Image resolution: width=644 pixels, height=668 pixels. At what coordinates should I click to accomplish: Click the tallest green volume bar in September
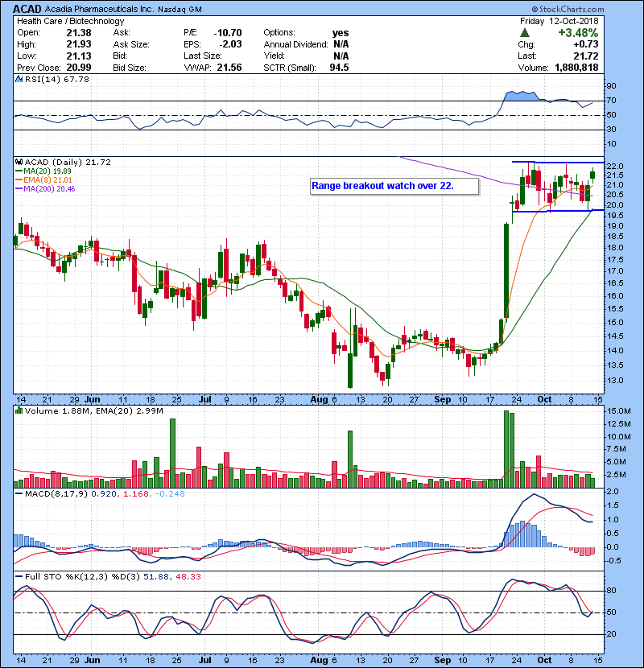click(x=506, y=449)
